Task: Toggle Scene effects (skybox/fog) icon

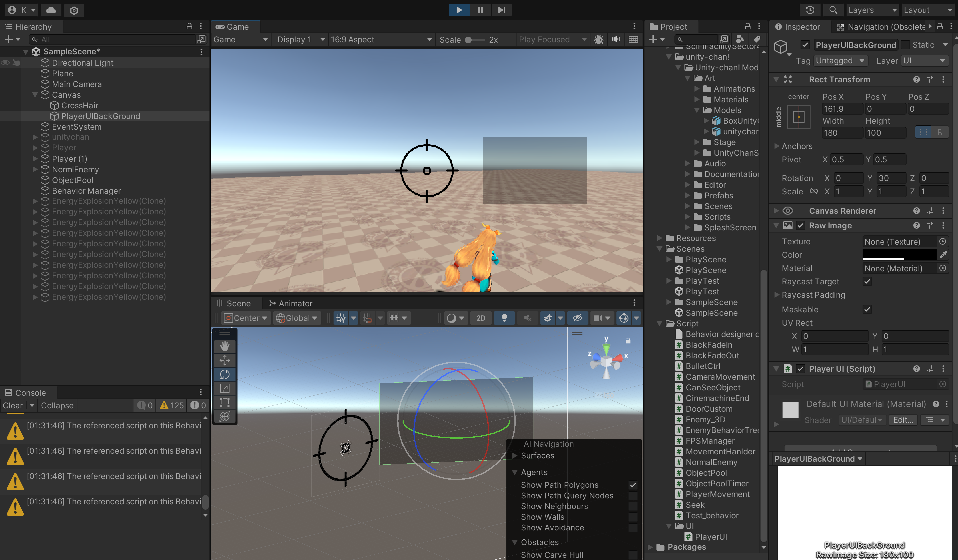Action: tap(547, 318)
